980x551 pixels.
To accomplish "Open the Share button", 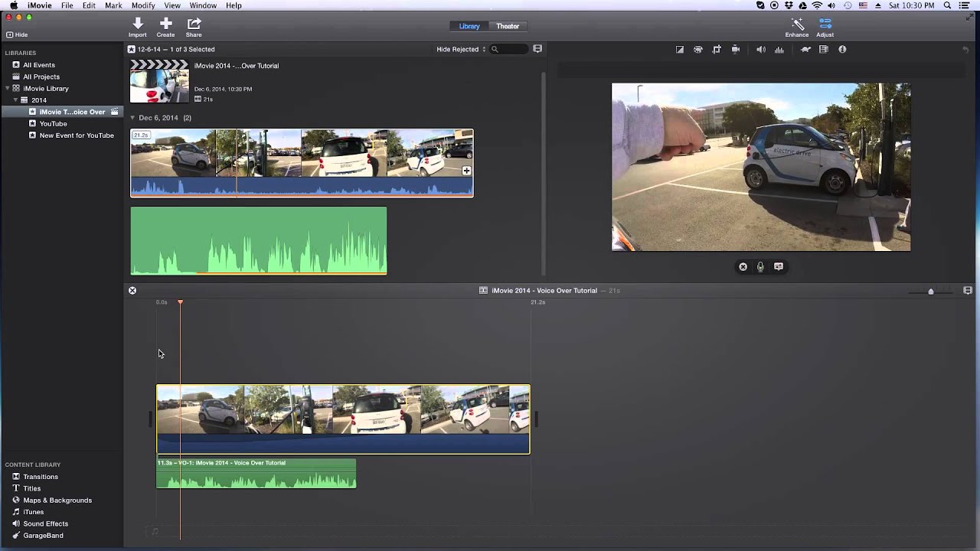I will [194, 28].
